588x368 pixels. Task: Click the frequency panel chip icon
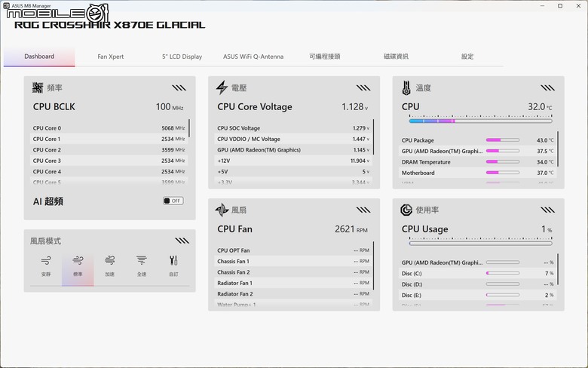pos(38,87)
